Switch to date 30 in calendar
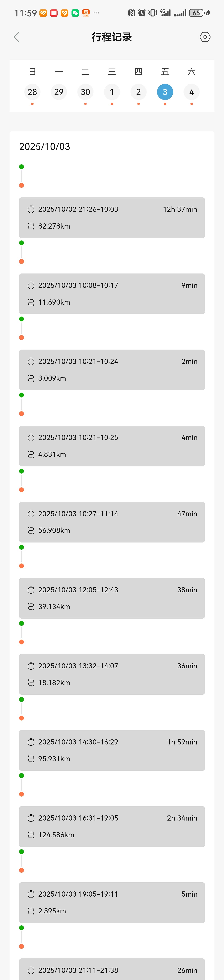This screenshot has height=980, width=224. (85, 92)
